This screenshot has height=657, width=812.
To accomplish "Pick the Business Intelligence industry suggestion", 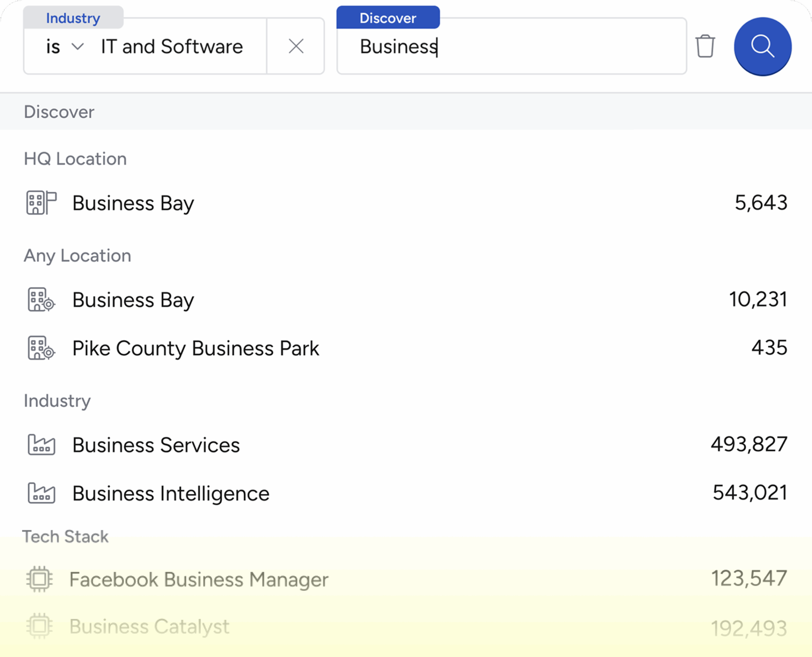I will coord(171,493).
